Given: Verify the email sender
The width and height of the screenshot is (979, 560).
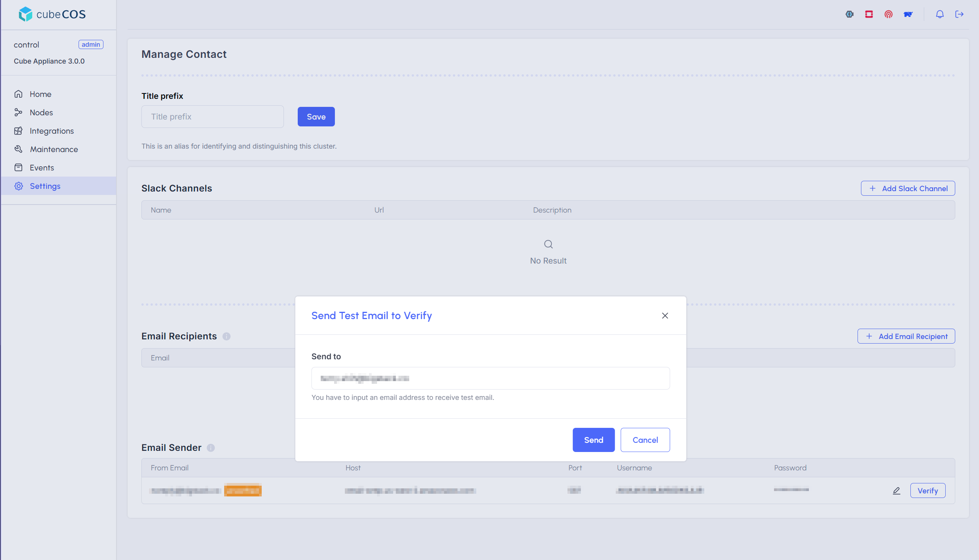Looking at the screenshot, I should click(x=927, y=491).
